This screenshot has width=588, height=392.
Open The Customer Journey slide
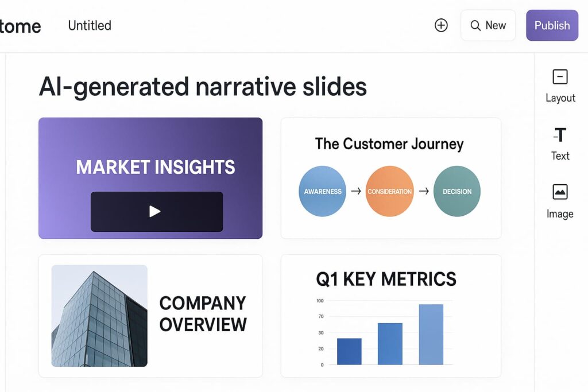click(x=390, y=145)
